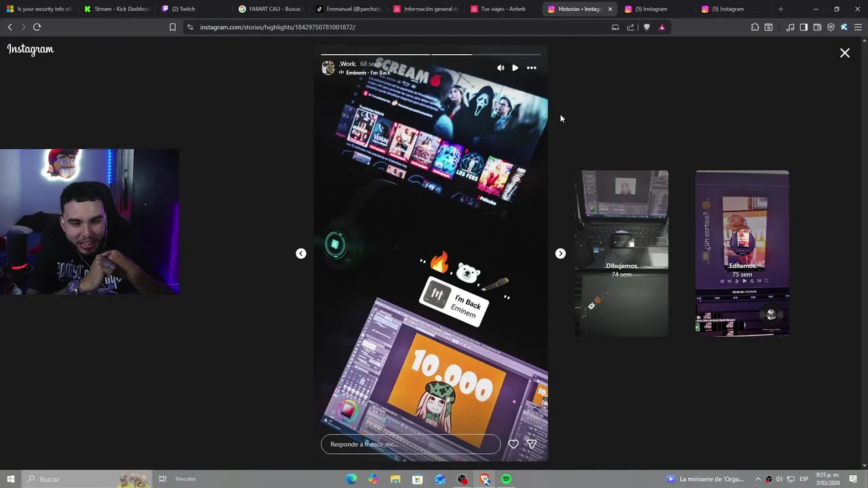Go back in browser history

coord(10,27)
